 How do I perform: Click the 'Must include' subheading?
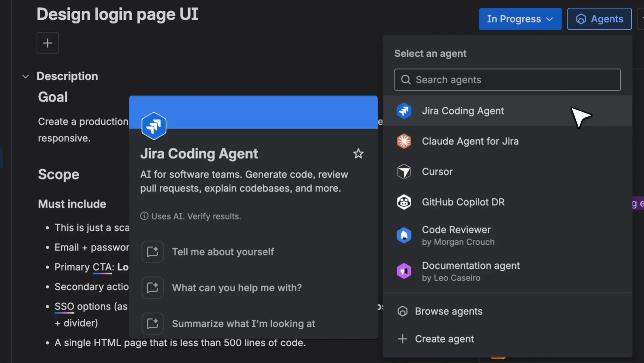tap(72, 204)
